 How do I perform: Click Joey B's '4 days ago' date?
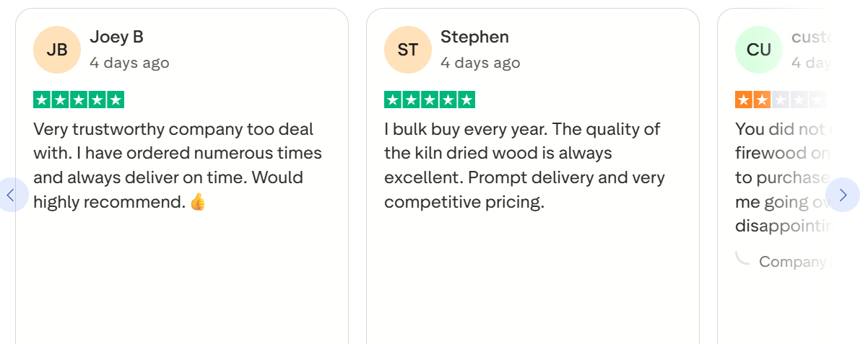(129, 63)
